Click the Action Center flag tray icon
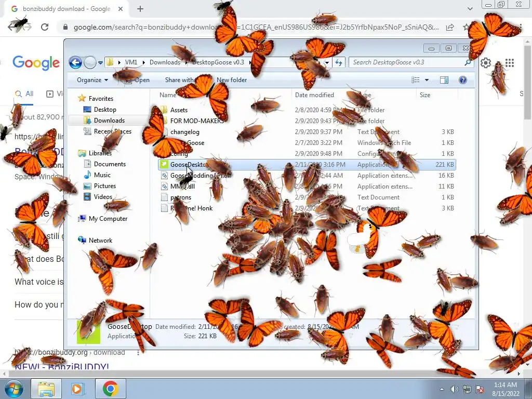This screenshot has width=532, height=399. tap(480, 389)
